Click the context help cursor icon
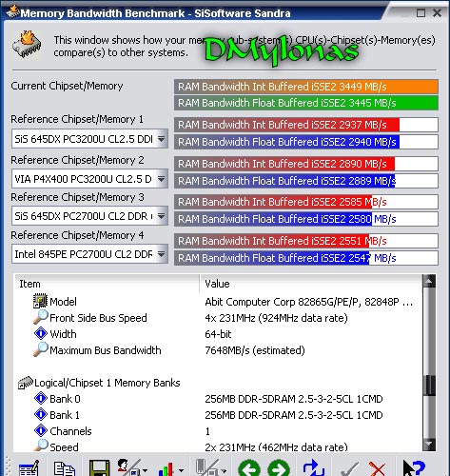The height and width of the screenshot is (476, 450). pos(414,468)
